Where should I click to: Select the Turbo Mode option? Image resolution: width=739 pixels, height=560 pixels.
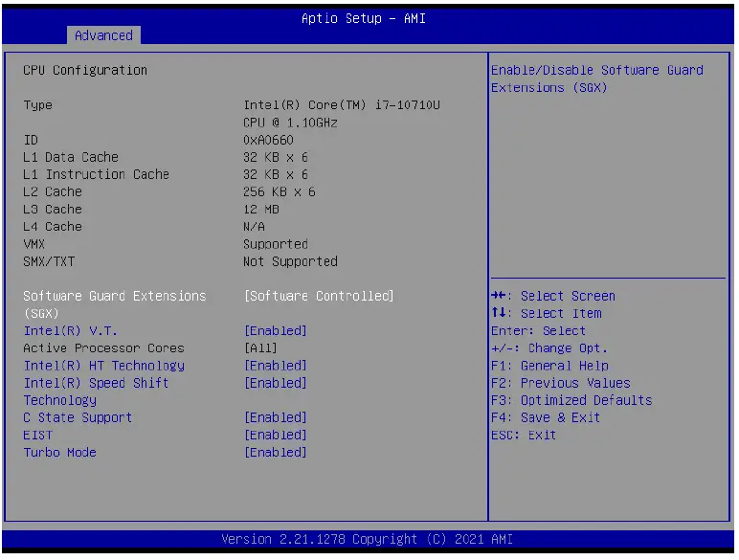60,453
